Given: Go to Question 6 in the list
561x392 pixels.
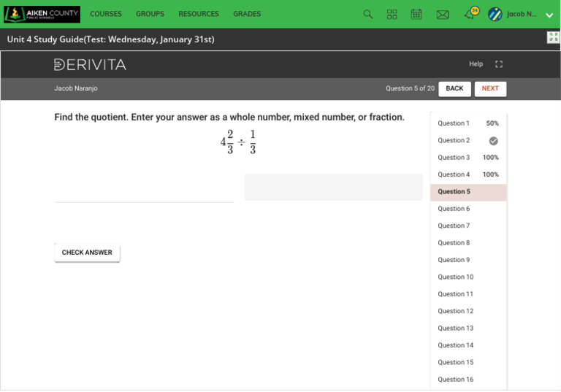Looking at the screenshot, I should [468, 209].
